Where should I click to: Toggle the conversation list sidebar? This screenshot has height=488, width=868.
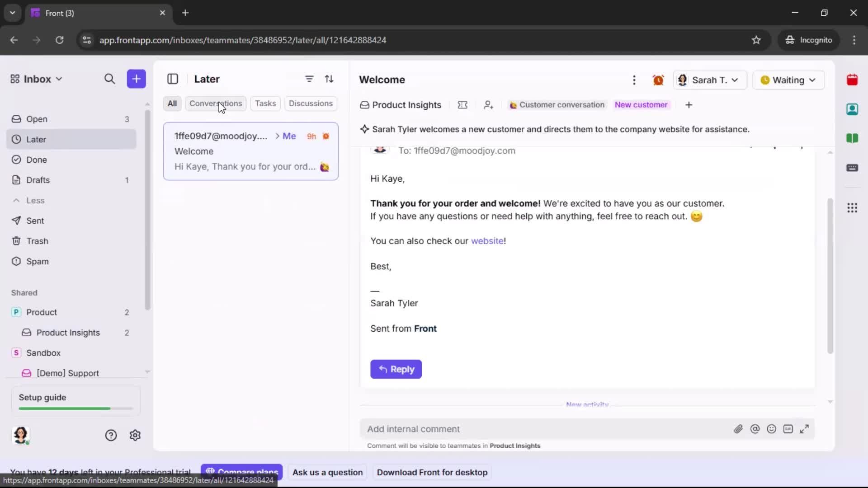173,79
